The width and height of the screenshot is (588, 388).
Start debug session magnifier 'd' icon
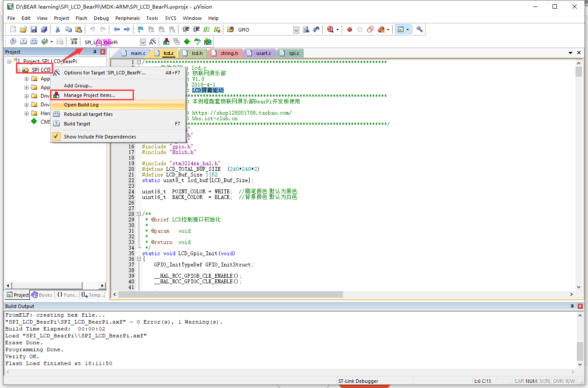click(x=331, y=29)
